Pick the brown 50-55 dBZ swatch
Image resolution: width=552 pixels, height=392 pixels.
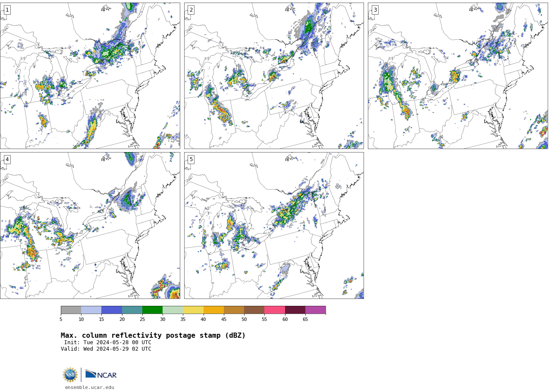coord(254,310)
